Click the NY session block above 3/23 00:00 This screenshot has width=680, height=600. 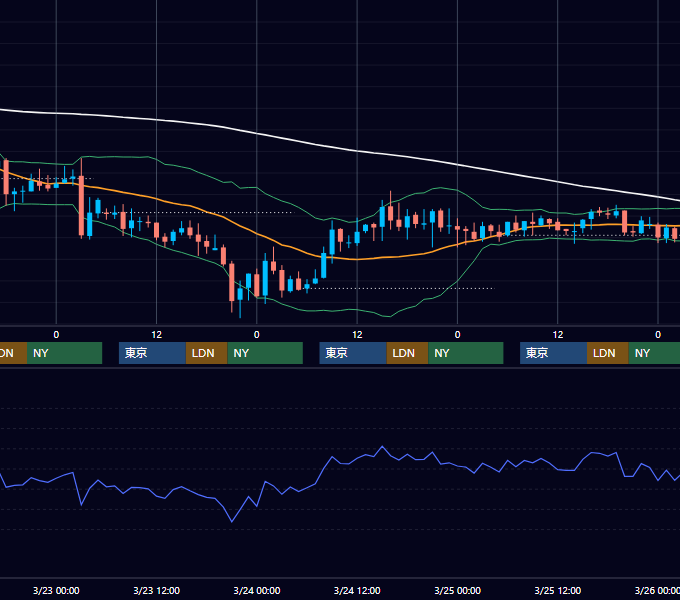pos(64,353)
